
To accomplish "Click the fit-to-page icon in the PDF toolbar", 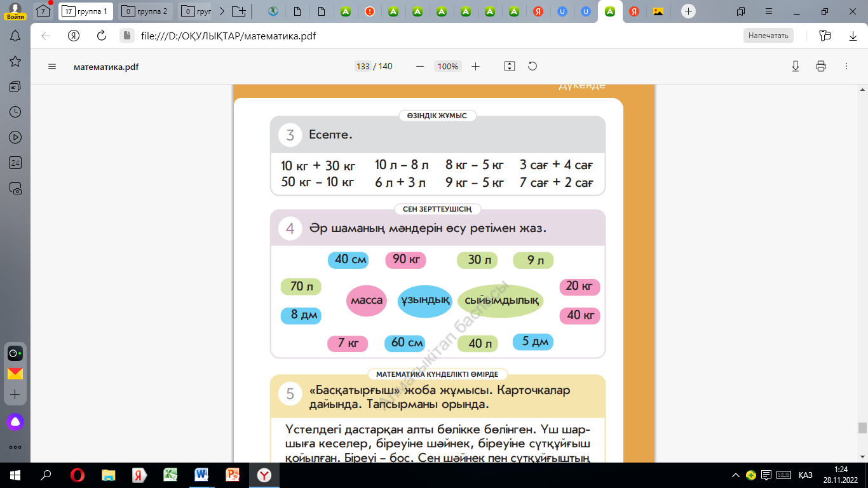I will pyautogui.click(x=509, y=66).
